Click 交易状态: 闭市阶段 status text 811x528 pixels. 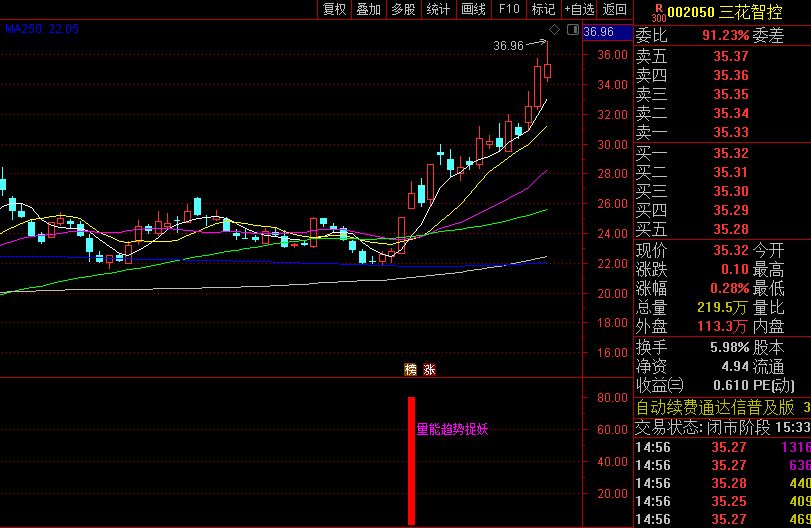[703, 427]
